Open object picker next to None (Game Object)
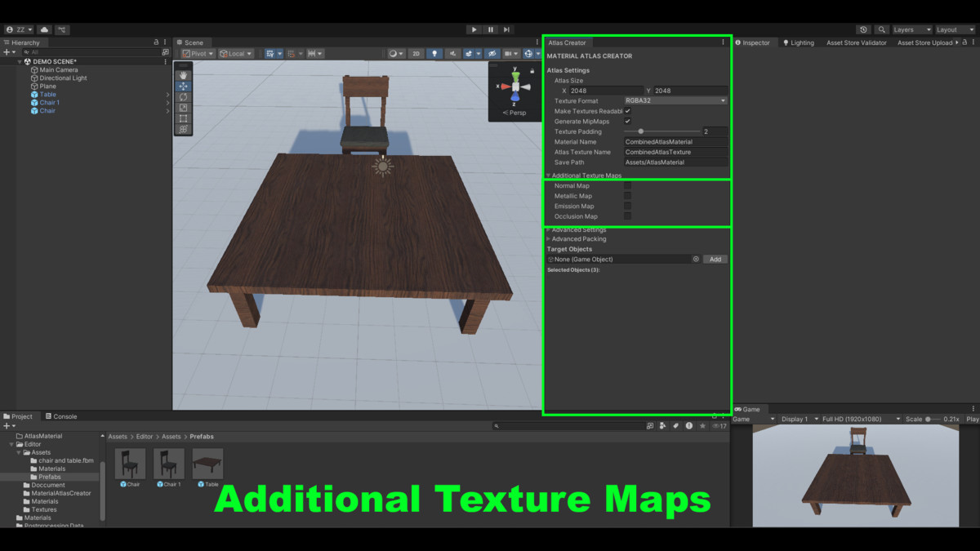Screen dimensions: 980x551 pyautogui.click(x=696, y=260)
